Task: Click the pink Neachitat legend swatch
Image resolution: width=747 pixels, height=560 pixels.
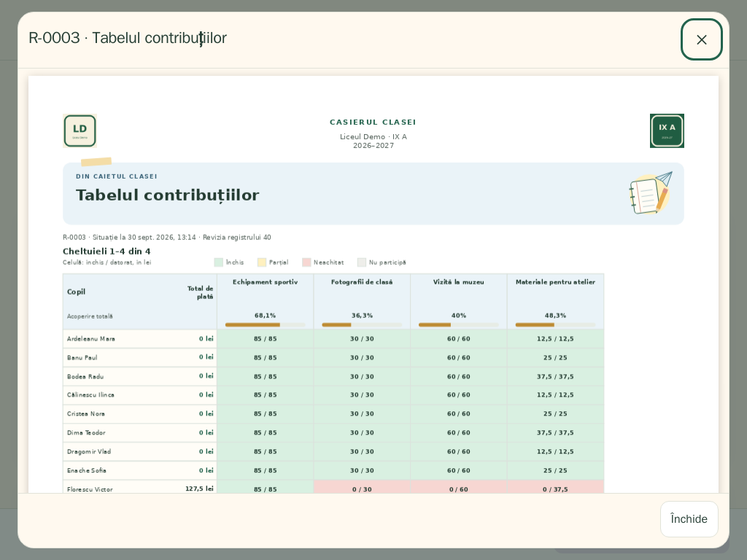Action: (306, 262)
